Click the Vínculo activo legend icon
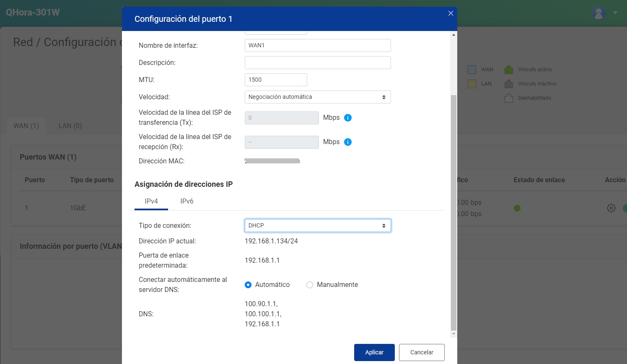Viewport: 627px width, 364px height. coord(509,70)
